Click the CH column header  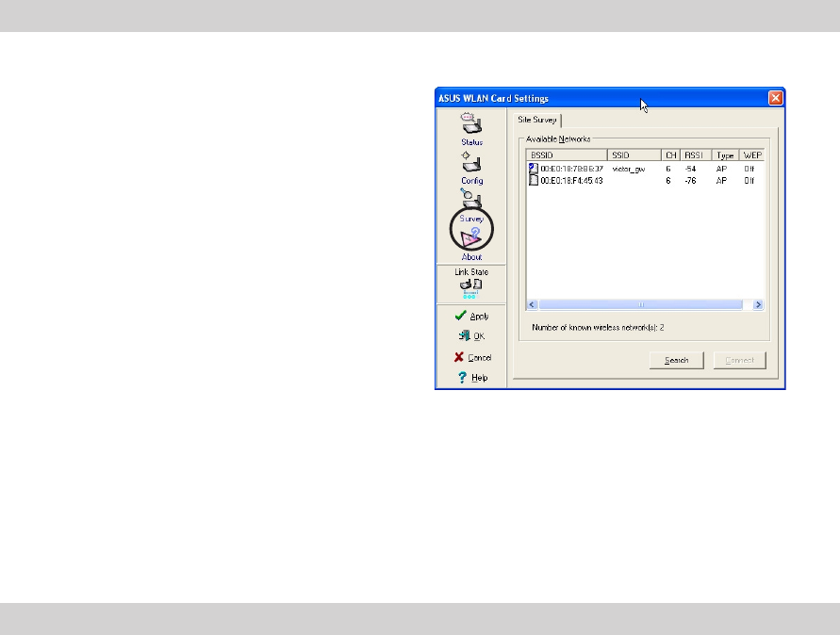[670, 155]
